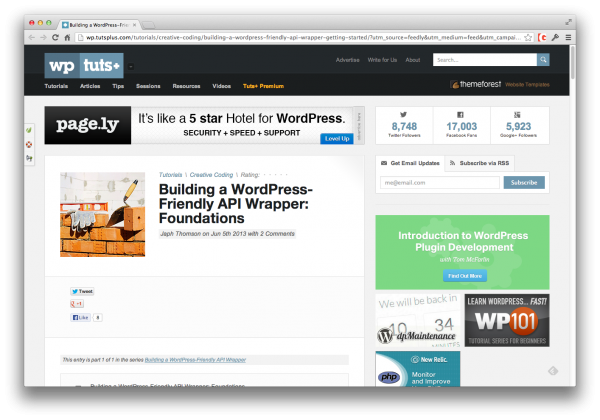Close the Building a WordPress tab

point(134,25)
